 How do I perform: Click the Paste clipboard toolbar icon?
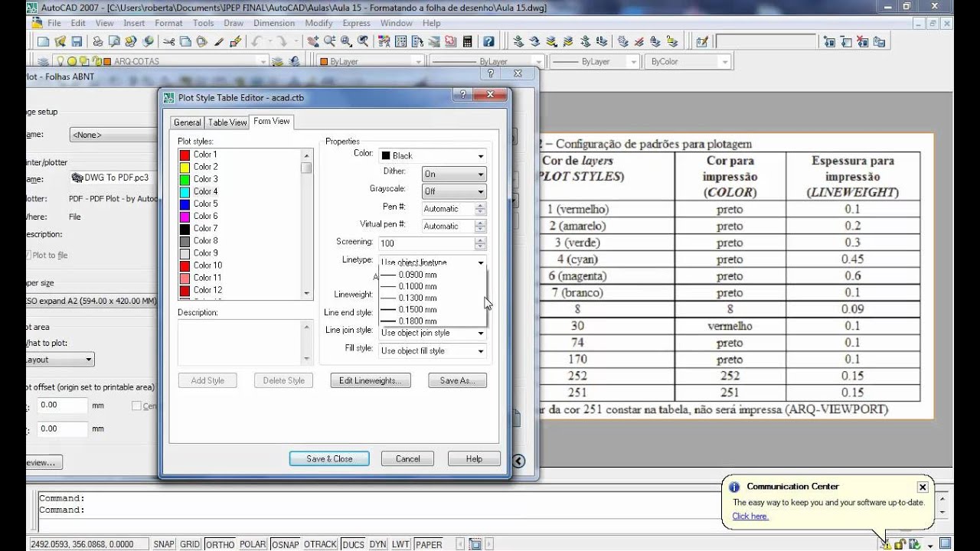202,41
